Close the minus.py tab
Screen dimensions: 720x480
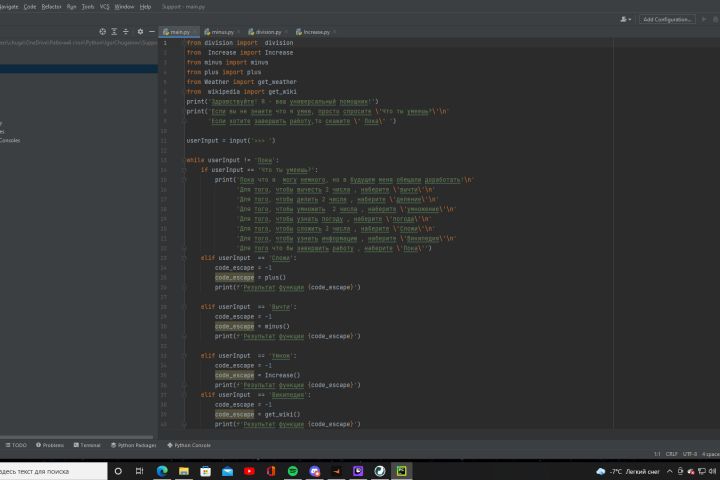[x=239, y=32]
